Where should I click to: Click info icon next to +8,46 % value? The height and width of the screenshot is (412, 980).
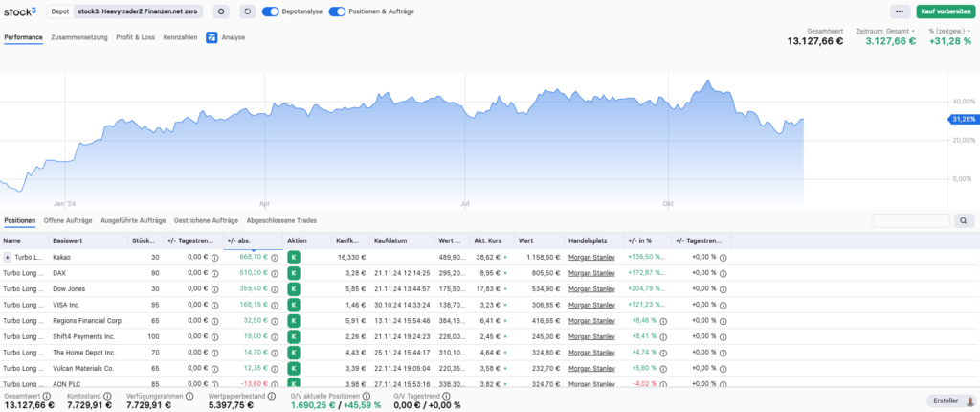(663, 321)
